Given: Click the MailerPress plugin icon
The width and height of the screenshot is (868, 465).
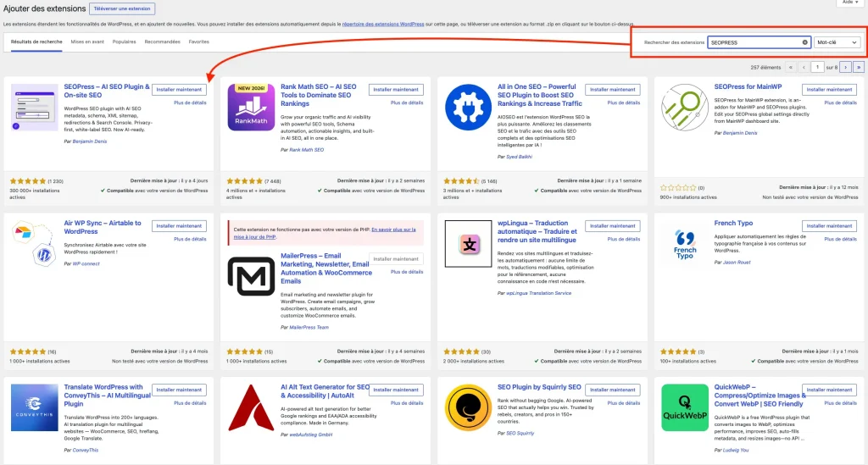Looking at the screenshot, I should coord(251,276).
